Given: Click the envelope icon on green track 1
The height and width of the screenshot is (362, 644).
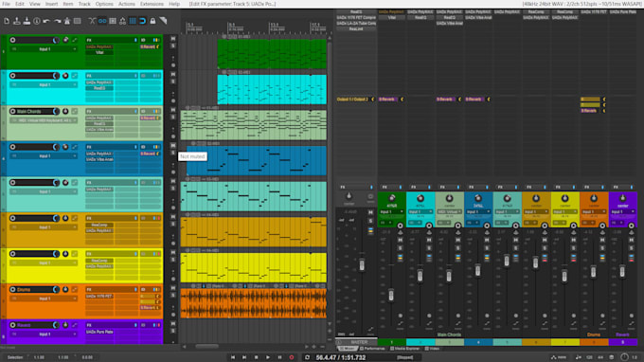Looking at the screenshot, I should (x=75, y=40).
